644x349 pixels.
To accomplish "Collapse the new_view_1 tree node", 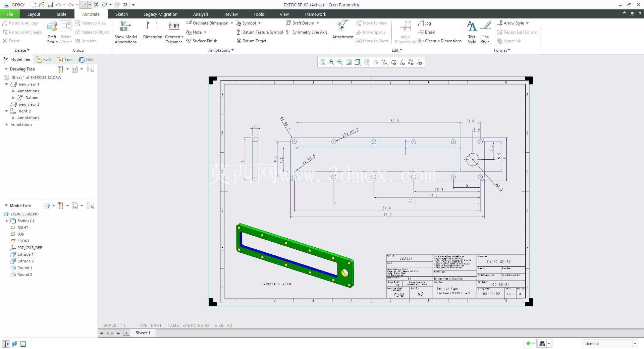I will click(7, 84).
